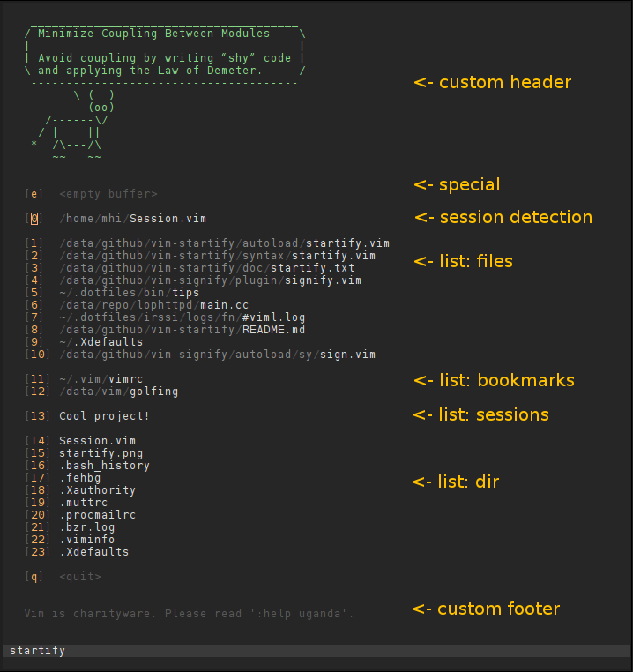Open autoload/sy/sign.vim file entry

(x=217, y=355)
